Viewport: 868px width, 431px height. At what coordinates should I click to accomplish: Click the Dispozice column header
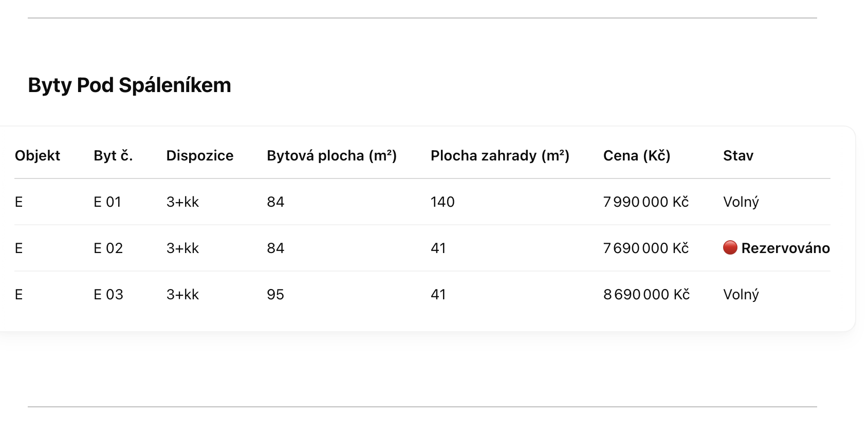click(x=200, y=155)
